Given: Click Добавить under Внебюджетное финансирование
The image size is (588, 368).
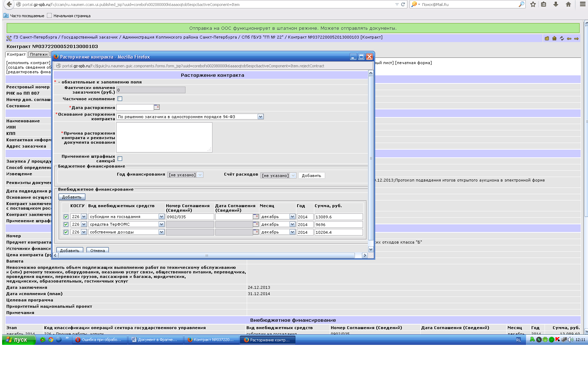Looking at the screenshot, I should point(72,197).
